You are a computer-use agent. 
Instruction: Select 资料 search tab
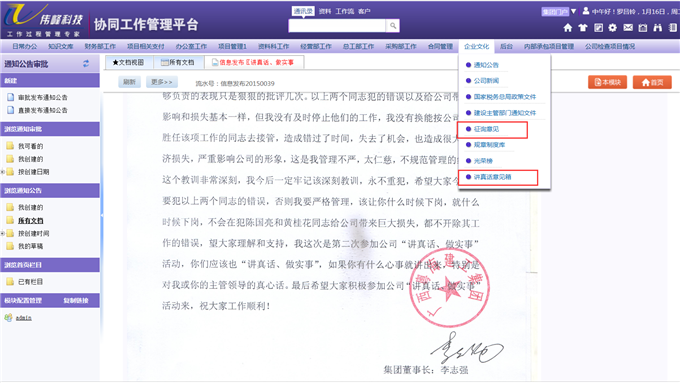pos(325,11)
